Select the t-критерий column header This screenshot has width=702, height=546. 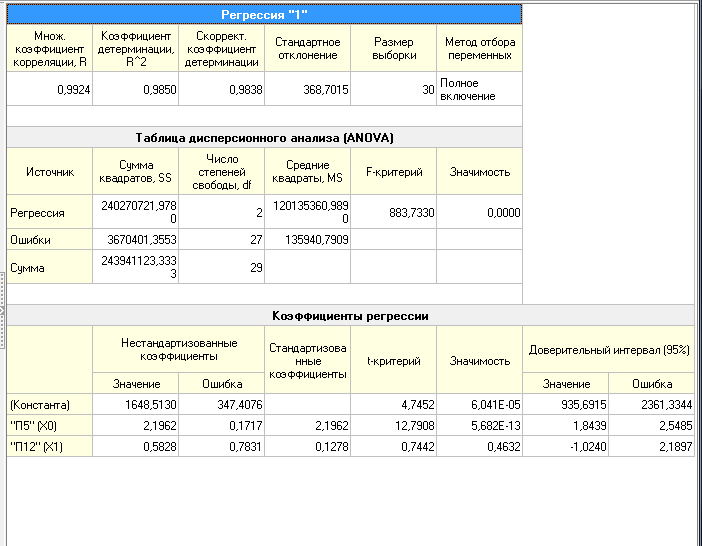[x=394, y=360]
